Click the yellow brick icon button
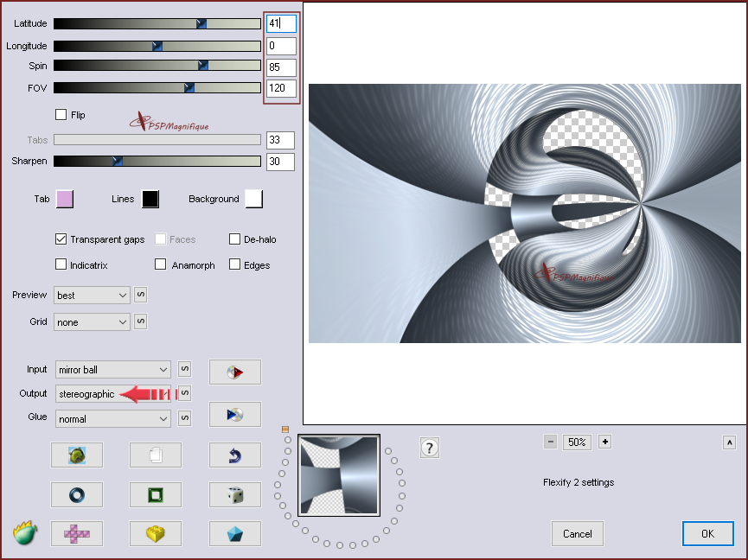Viewport: 748px width, 560px height. [x=155, y=534]
